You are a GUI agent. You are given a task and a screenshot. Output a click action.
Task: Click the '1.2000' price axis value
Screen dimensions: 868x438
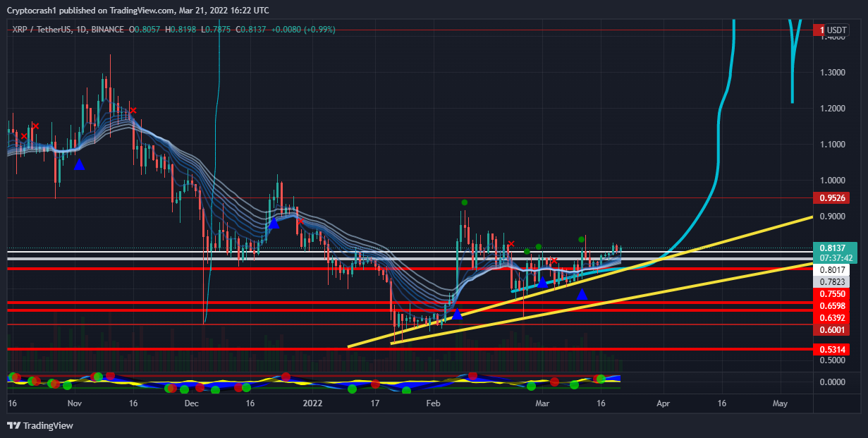[832, 109]
